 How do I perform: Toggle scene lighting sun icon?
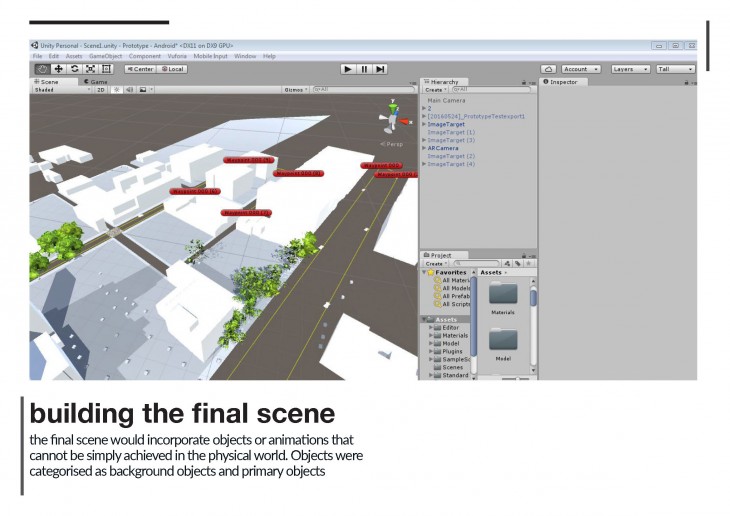pos(115,89)
